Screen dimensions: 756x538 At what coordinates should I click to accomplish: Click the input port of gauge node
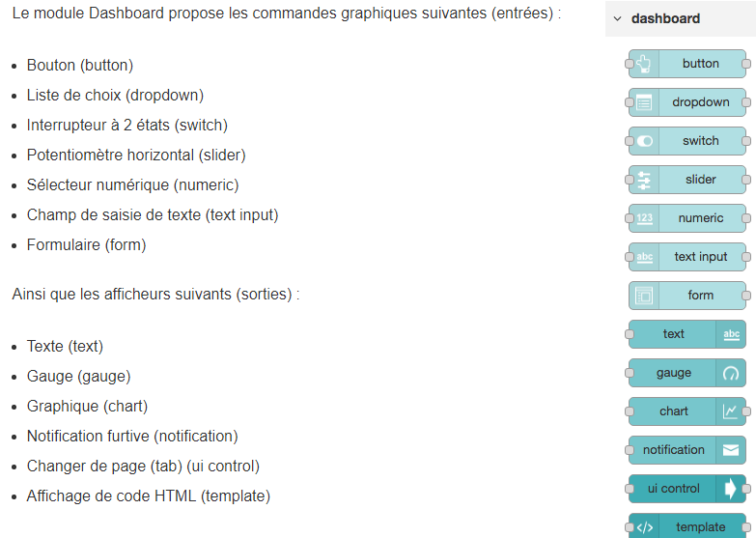(630, 373)
